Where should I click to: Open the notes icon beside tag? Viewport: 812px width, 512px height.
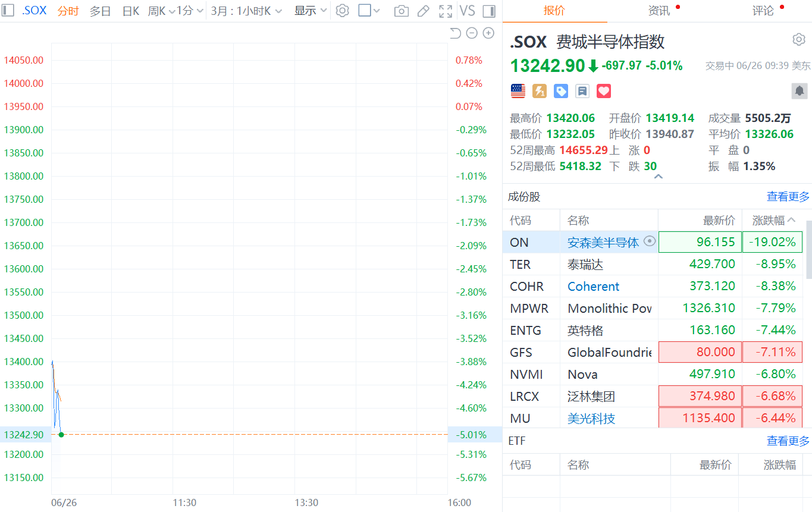coord(582,91)
